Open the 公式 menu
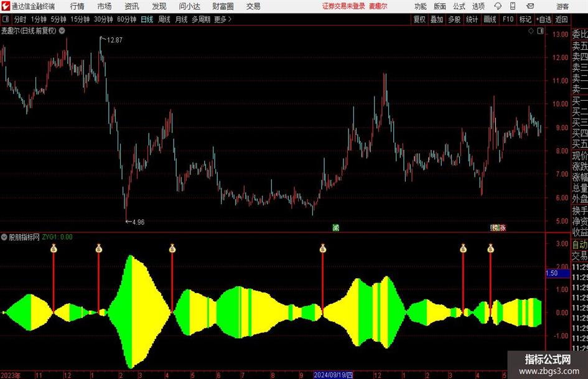Screen dimensions: 588x379 (459, 6)
